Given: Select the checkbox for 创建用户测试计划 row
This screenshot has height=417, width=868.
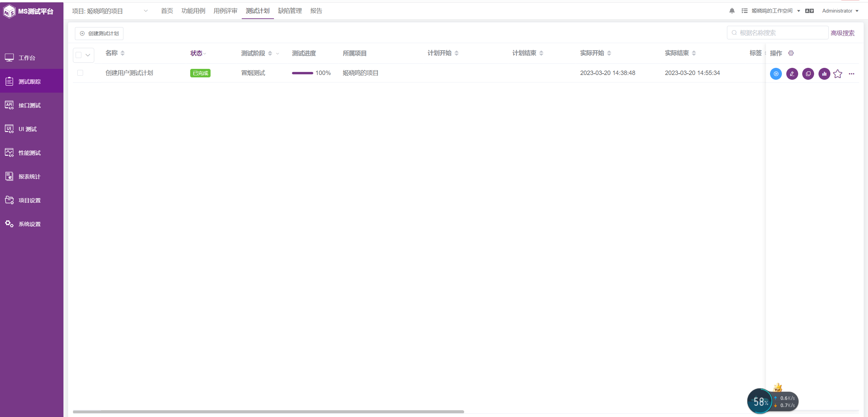Looking at the screenshot, I should [80, 73].
